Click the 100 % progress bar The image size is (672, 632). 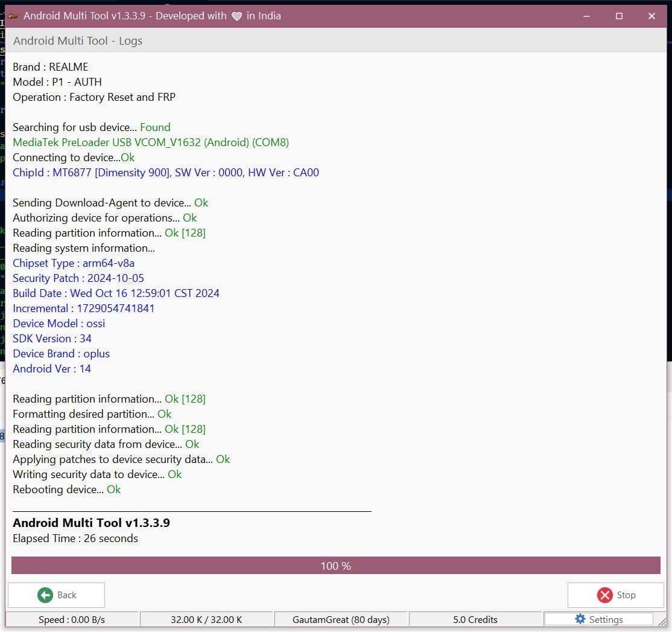[336, 566]
